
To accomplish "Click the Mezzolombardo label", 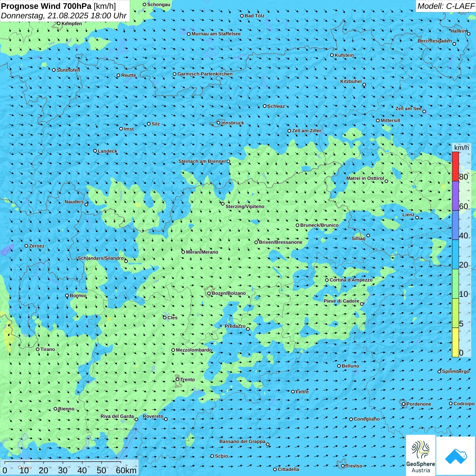I will pyautogui.click(x=194, y=350).
